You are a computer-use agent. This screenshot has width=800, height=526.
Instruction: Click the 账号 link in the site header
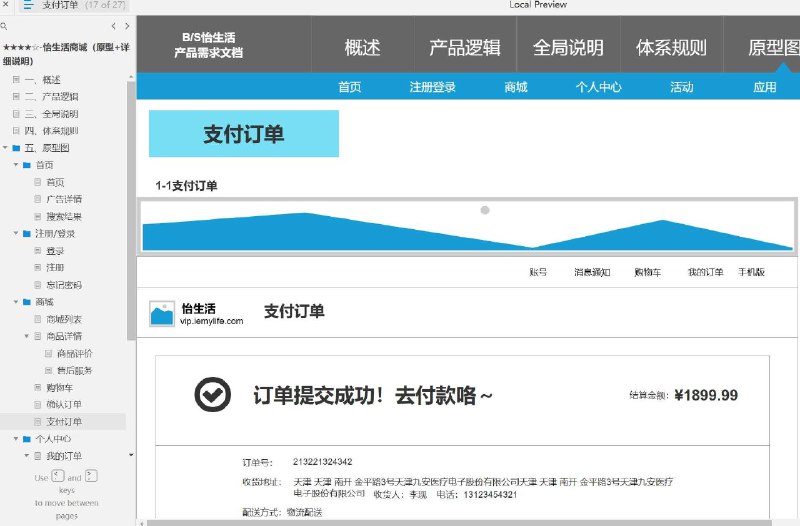pos(538,272)
